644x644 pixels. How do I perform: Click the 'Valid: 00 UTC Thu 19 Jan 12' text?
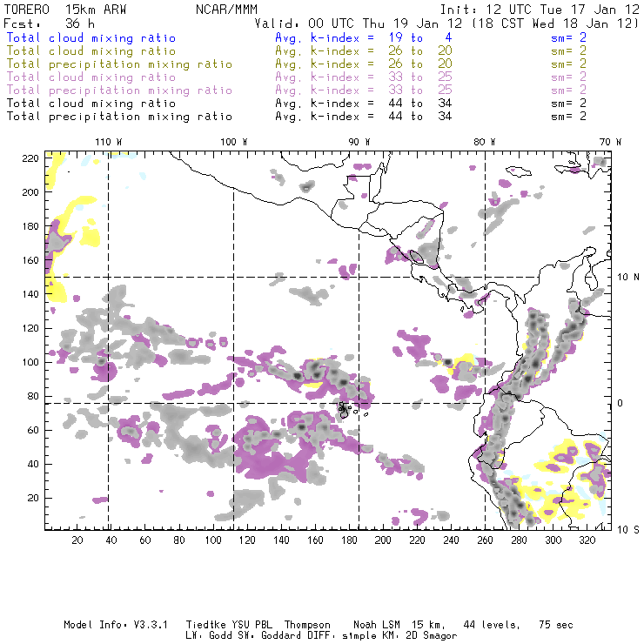tap(359, 23)
